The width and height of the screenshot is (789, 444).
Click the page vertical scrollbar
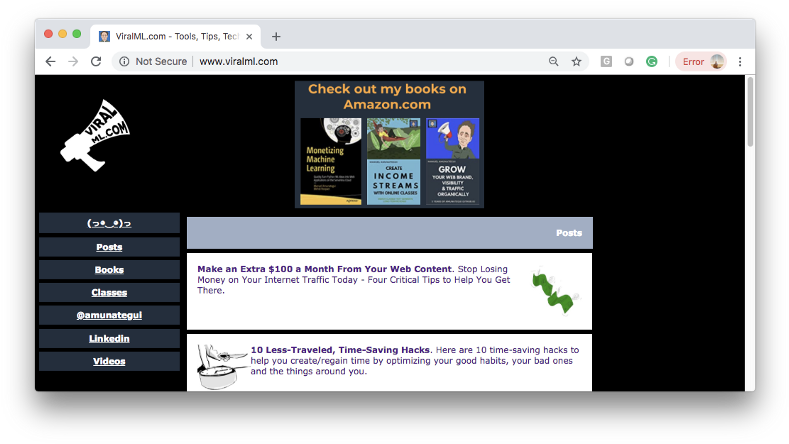click(750, 112)
